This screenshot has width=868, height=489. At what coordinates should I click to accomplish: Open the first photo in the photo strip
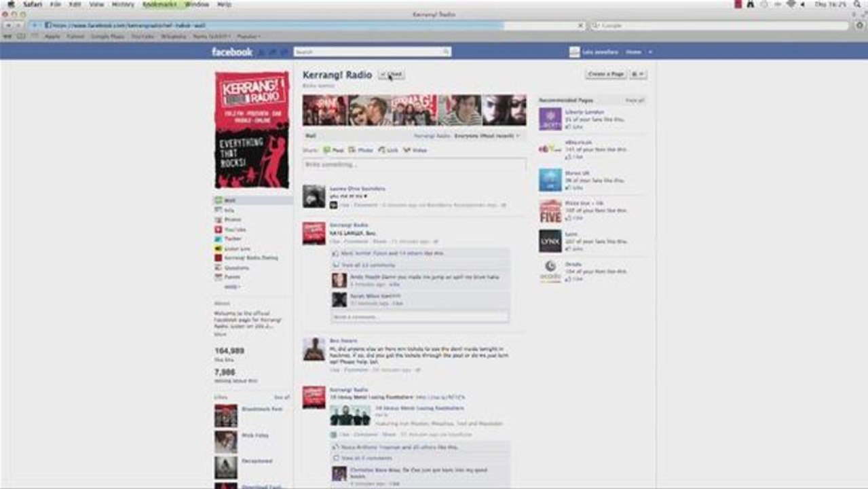325,110
